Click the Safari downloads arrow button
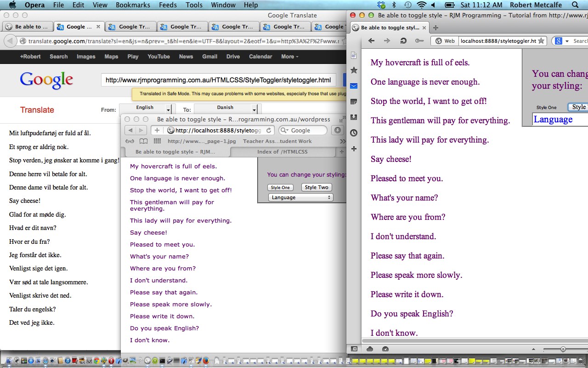This screenshot has height=368, width=588. tap(338, 130)
